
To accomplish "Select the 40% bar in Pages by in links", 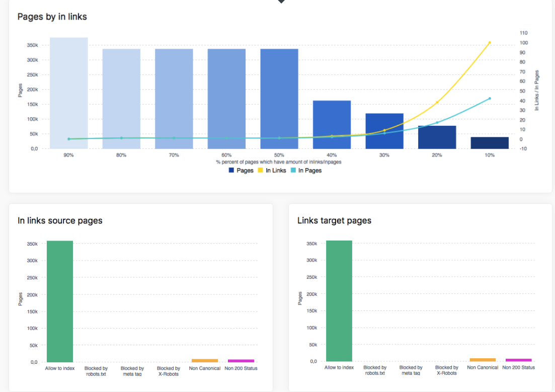I will click(332, 124).
